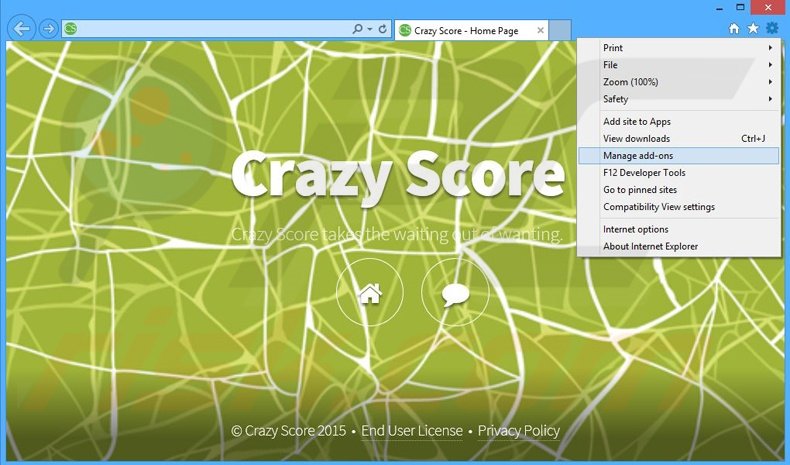Click the CS favicon on the tab
This screenshot has width=790, height=465.
point(405,31)
